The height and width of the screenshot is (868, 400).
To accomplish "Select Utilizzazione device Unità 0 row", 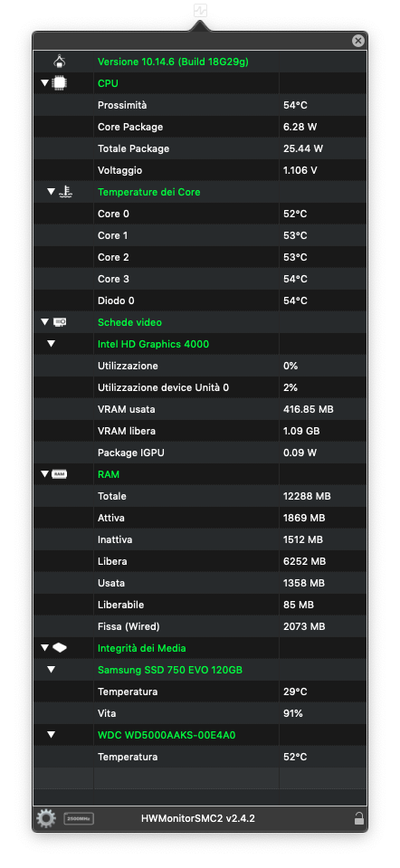I will [x=200, y=387].
